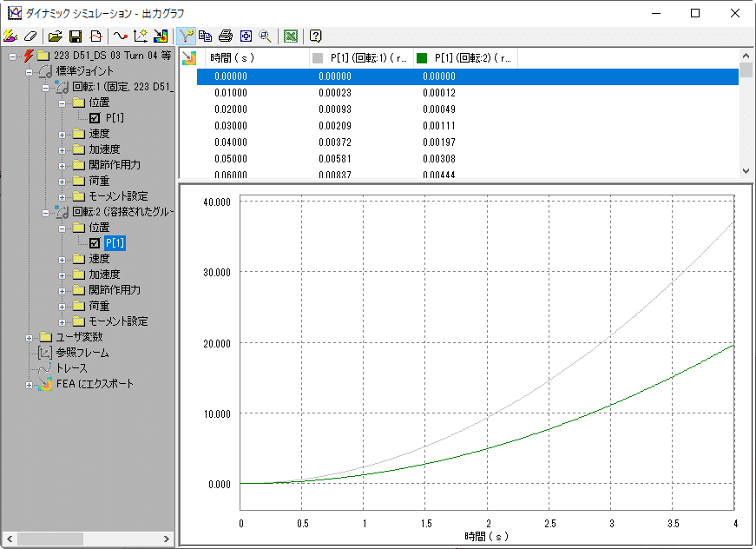The width and height of the screenshot is (756, 549).
Task: Click the green swatch for the 回転:2 curve
Action: tap(422, 58)
